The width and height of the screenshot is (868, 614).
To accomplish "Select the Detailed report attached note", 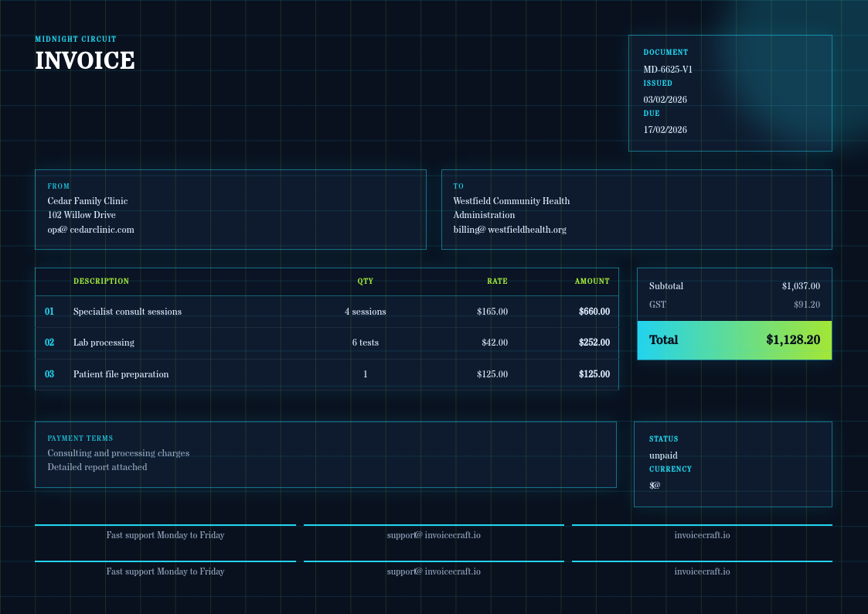I will 97,467.
